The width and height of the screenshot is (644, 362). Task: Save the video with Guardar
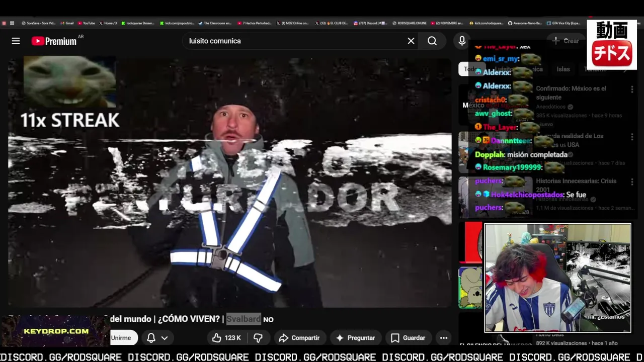[408, 338]
